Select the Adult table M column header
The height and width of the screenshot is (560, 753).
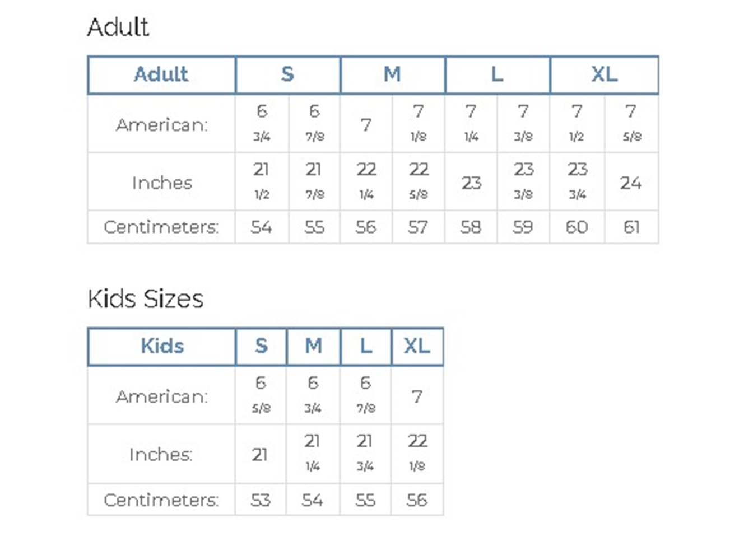[x=392, y=74]
